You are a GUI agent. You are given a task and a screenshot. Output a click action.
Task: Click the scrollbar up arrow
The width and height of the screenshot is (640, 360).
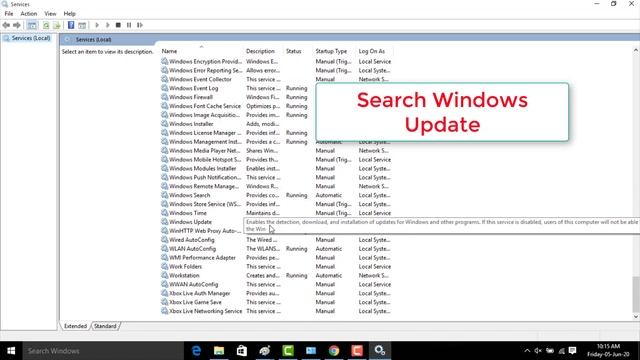pos(636,50)
